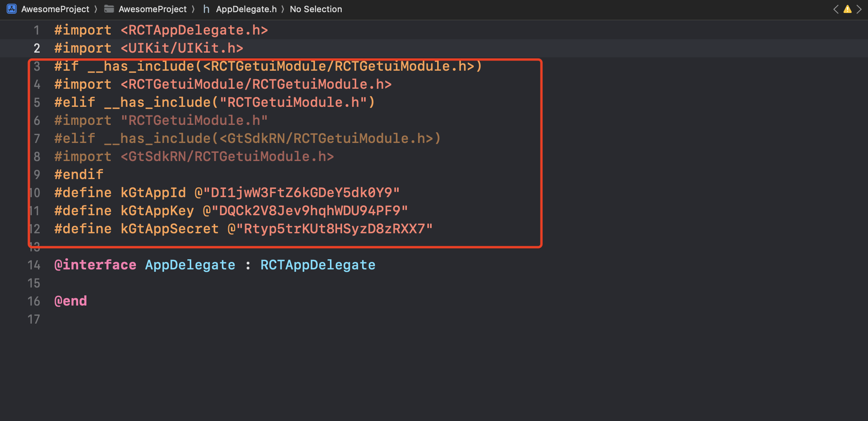Click the yellow warning issue icon
Screen dimensions: 868x421
pos(848,9)
